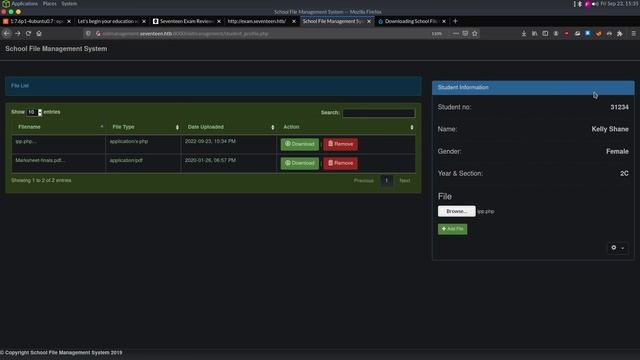Click the School File Management System heading
Screen dimensions: 640x360
[56, 49]
